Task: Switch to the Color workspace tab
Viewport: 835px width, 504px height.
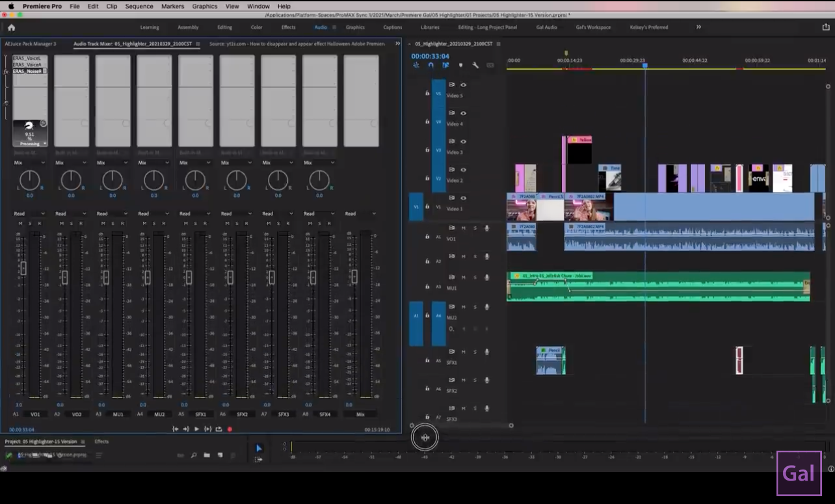Action: point(257,27)
